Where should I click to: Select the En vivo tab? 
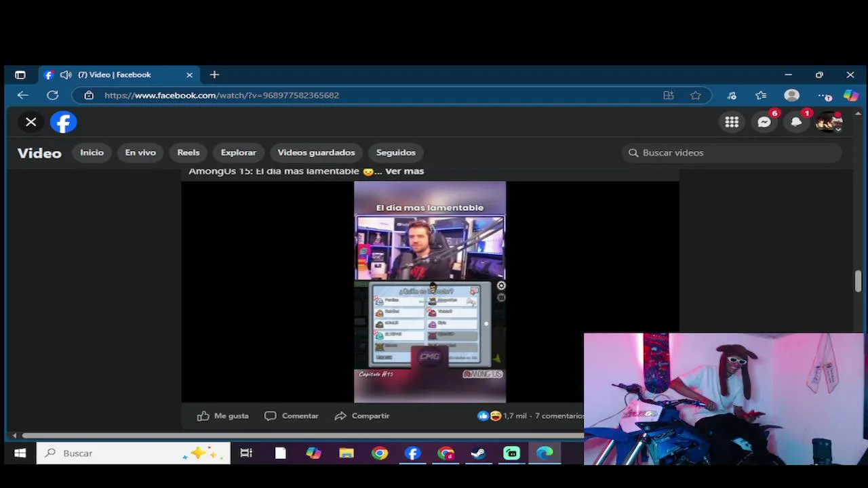(x=140, y=152)
